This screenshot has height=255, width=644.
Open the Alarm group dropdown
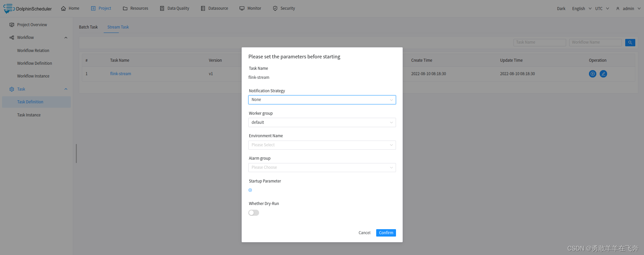(322, 167)
